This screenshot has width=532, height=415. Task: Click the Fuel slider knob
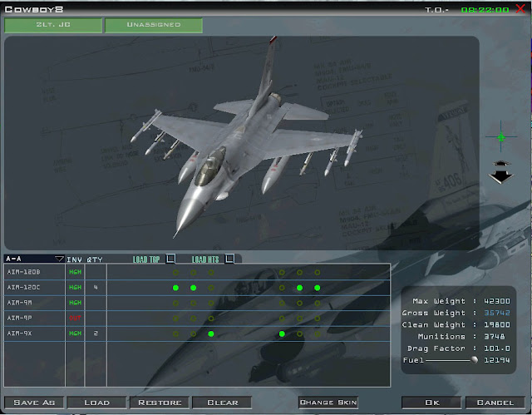[475, 359]
